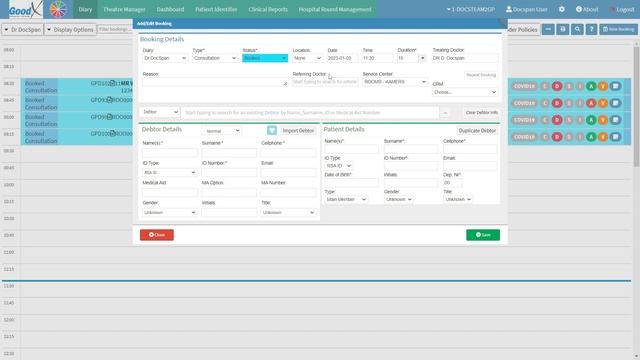
Task: Open the Debtor search type dropdown
Action: [x=160, y=112]
